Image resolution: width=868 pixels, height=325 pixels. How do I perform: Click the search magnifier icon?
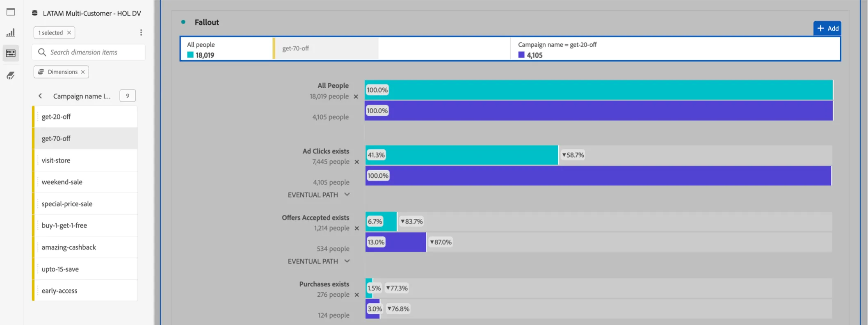tap(42, 52)
